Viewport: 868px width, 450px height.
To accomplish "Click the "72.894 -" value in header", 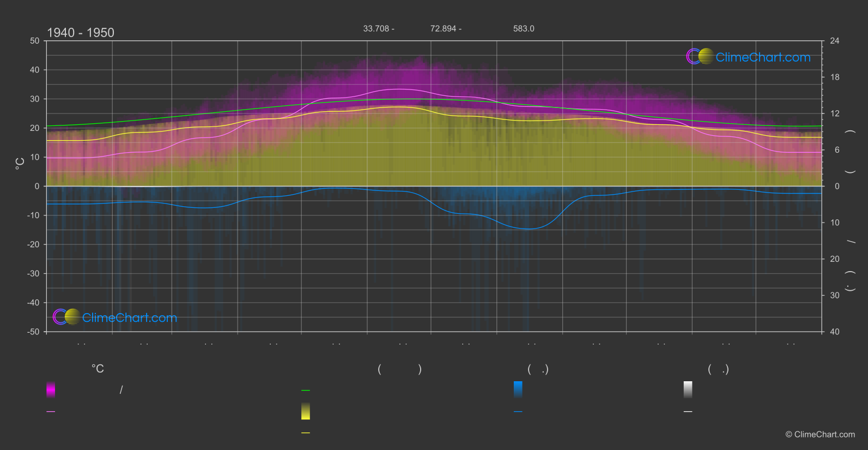I will coord(446,28).
